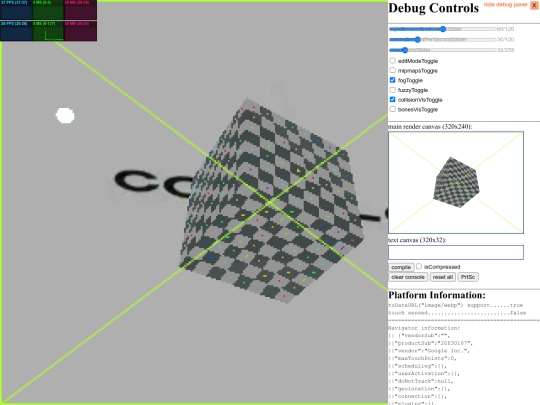Adjust the first slider showing 60/120

pos(443,29)
